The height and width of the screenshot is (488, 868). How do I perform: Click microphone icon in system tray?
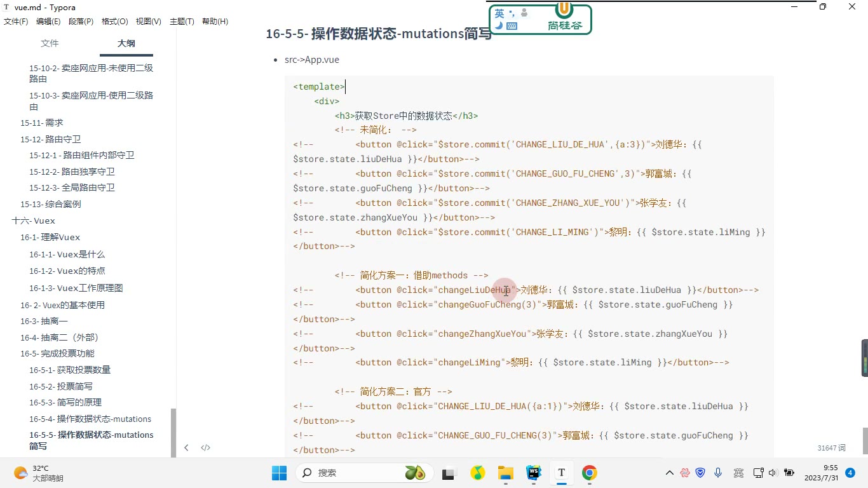click(x=718, y=473)
